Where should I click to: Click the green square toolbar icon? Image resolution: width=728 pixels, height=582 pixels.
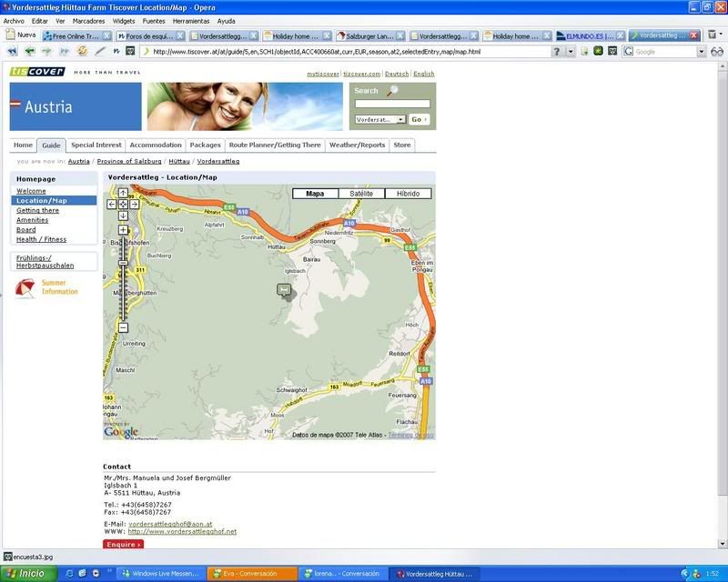(x=598, y=51)
